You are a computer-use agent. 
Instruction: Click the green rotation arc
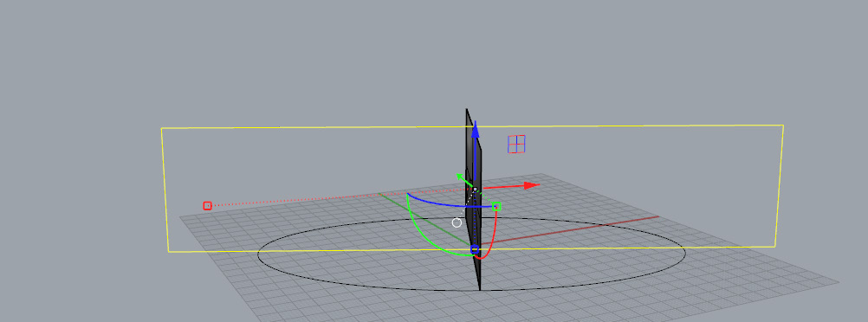(422, 232)
